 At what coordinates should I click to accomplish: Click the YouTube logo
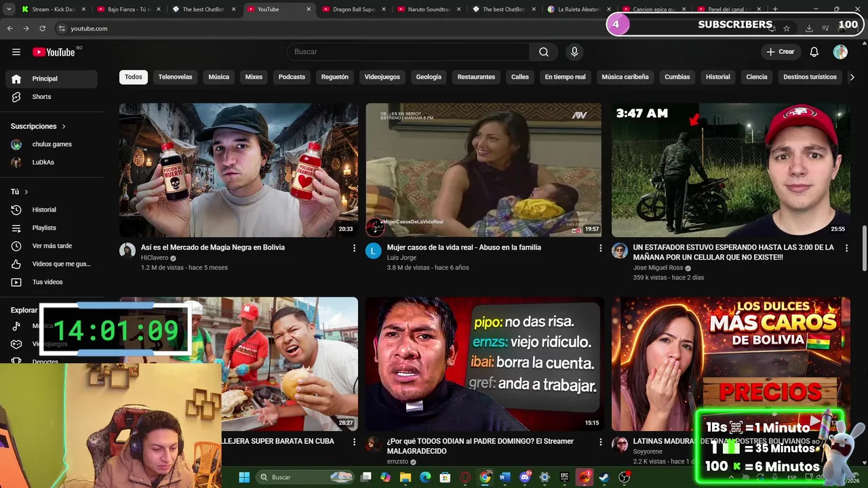pyautogui.click(x=54, y=52)
